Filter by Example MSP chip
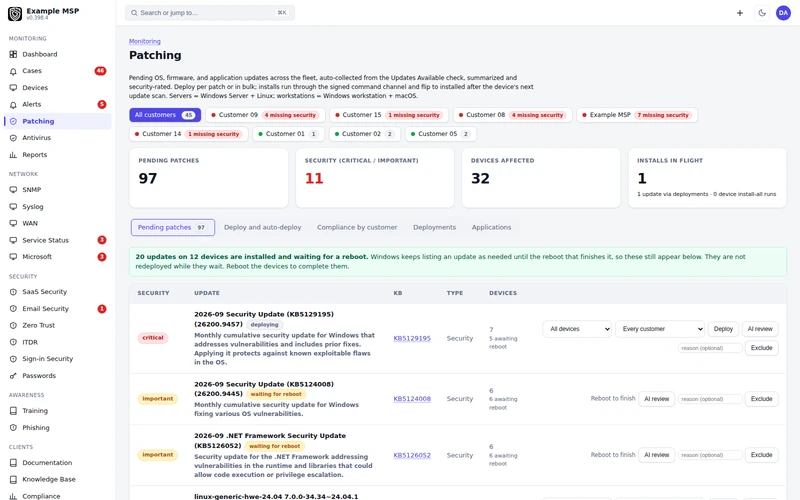The image size is (800, 500). point(637,115)
